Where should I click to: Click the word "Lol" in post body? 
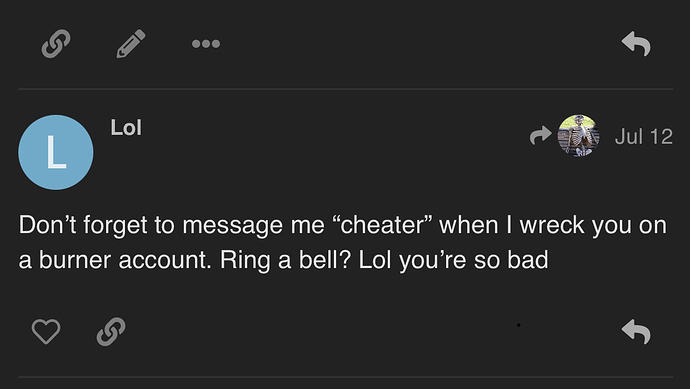pyautogui.click(x=374, y=260)
